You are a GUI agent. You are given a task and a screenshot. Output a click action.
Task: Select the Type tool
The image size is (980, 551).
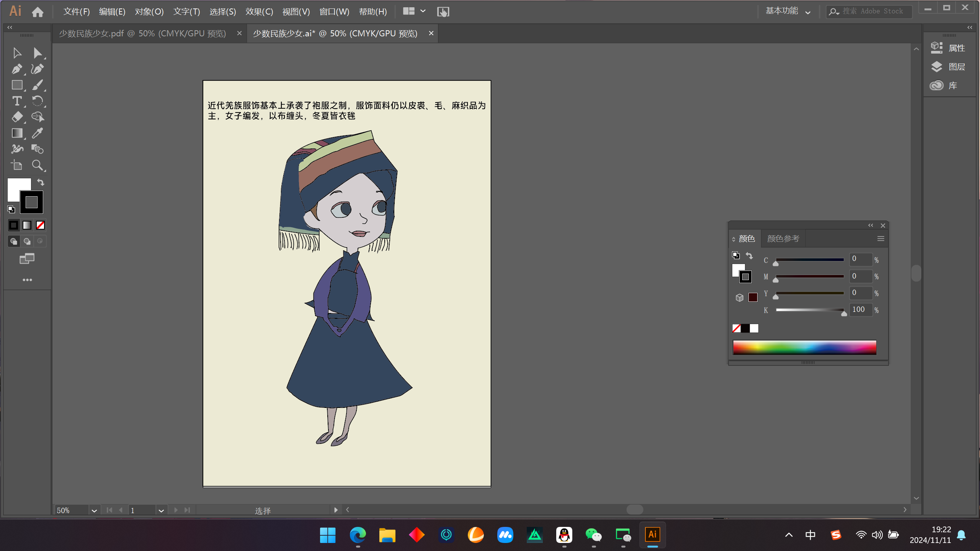(17, 101)
